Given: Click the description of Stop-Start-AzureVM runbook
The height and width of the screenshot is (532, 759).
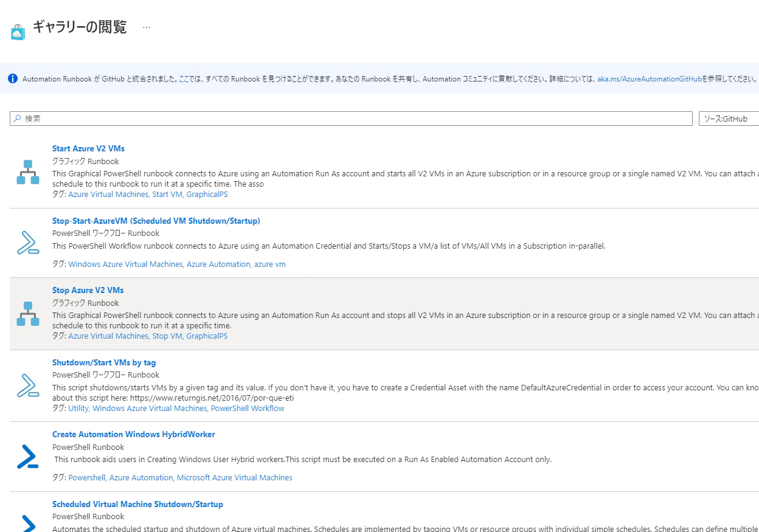Looking at the screenshot, I should [x=329, y=246].
